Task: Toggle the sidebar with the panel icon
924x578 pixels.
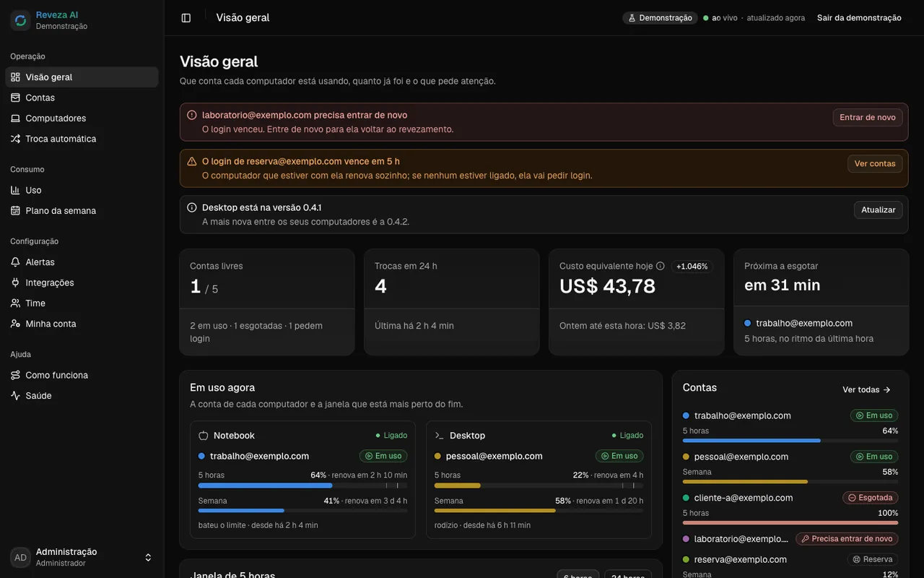Action: [x=186, y=18]
